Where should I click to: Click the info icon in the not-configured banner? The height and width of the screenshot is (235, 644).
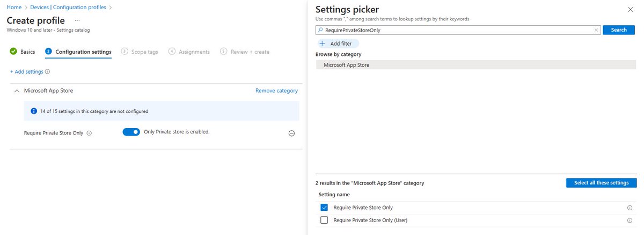point(34,111)
